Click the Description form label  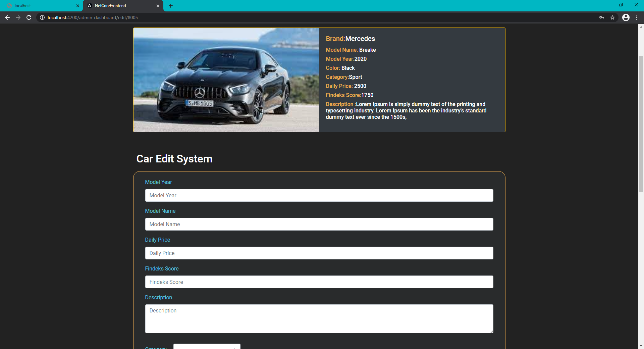click(x=158, y=297)
